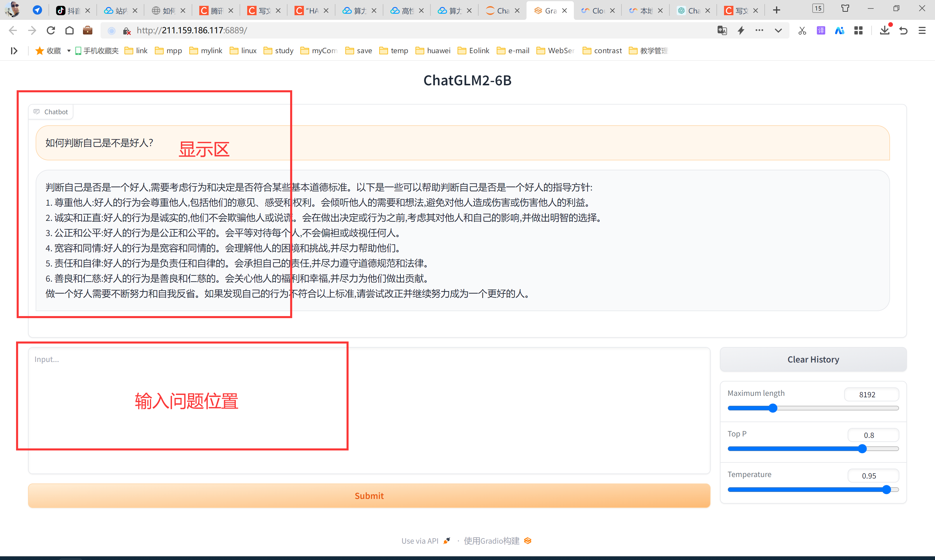The image size is (935, 560).
Task: Click the Chatbot label tag
Action: click(x=51, y=112)
